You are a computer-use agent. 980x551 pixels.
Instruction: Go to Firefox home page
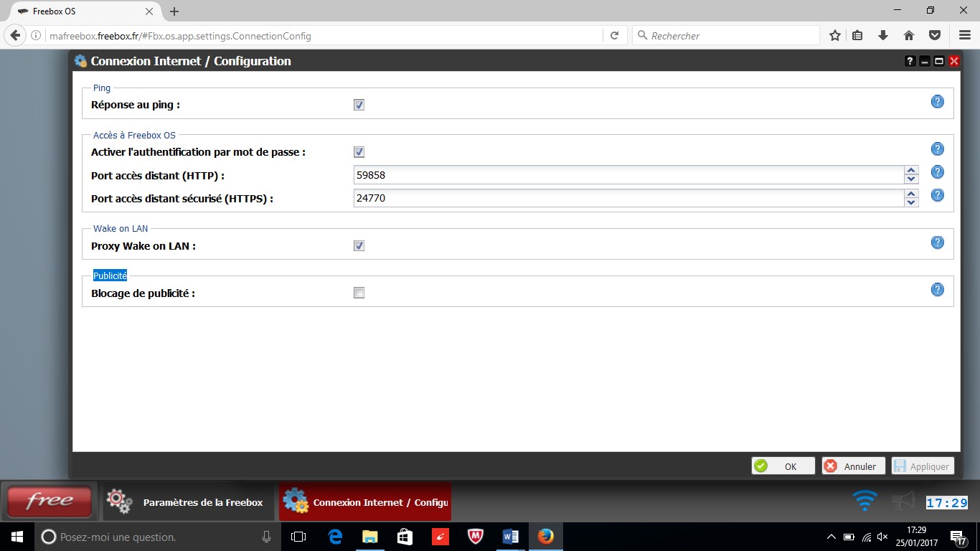[908, 35]
